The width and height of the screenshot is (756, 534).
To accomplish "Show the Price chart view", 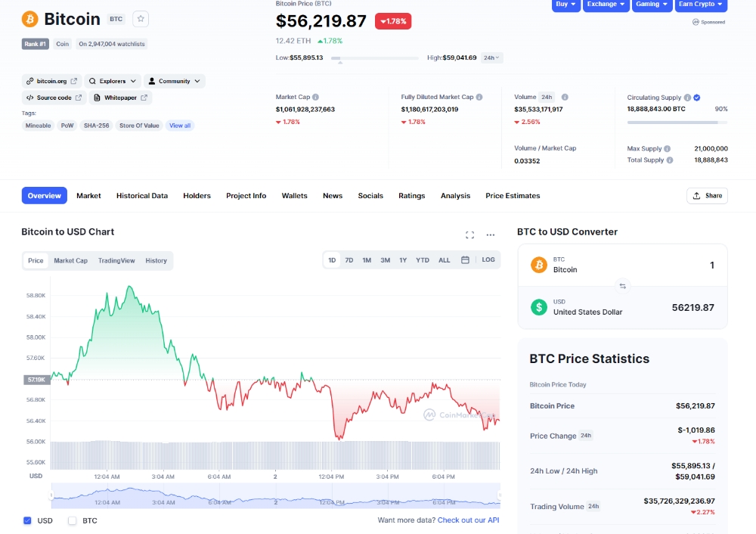I will coord(36,260).
